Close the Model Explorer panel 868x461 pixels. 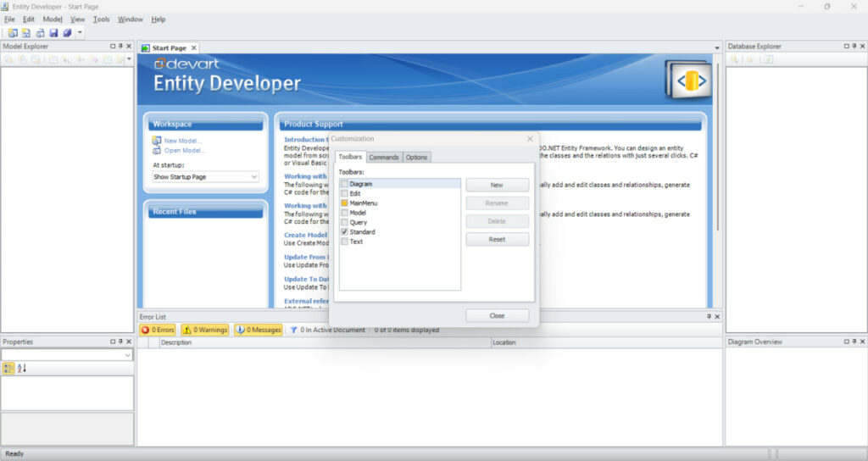pos(129,47)
